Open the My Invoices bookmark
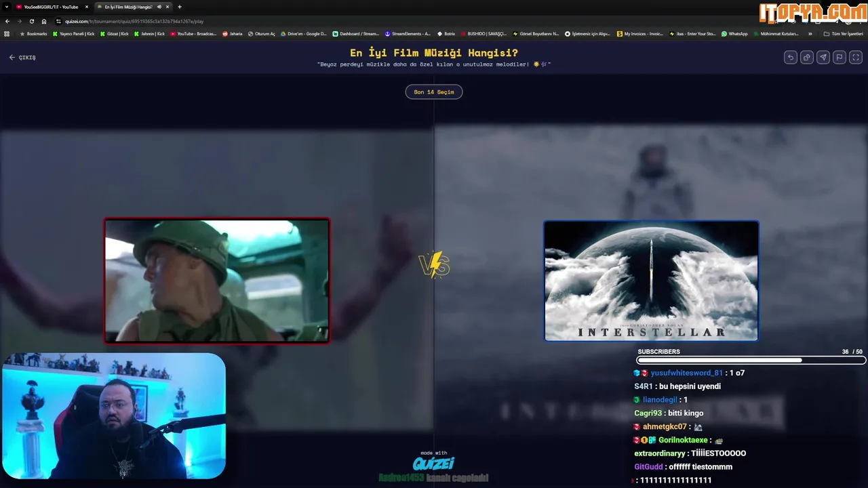868x488 pixels. pos(640,34)
